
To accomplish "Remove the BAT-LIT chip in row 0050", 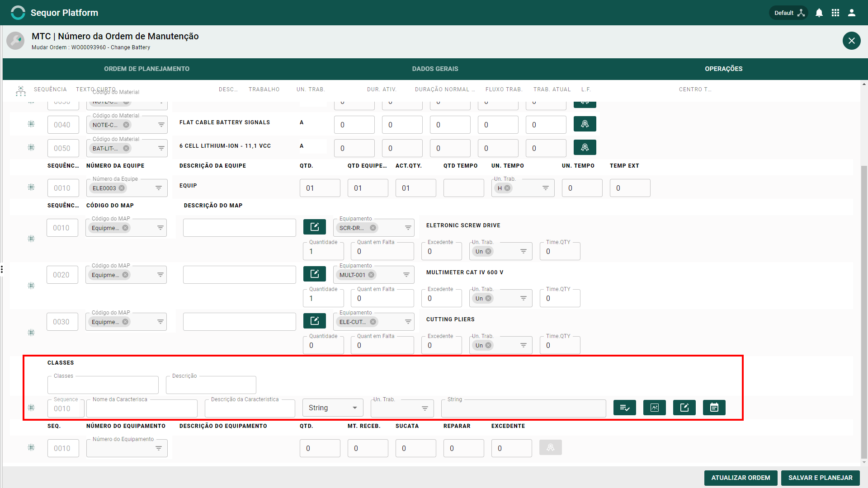I will (x=126, y=148).
